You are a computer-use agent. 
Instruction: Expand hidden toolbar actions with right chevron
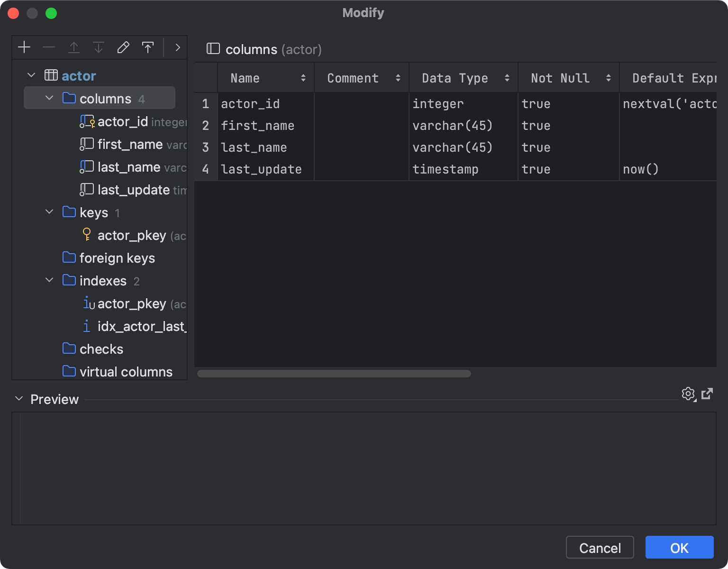pos(177,47)
